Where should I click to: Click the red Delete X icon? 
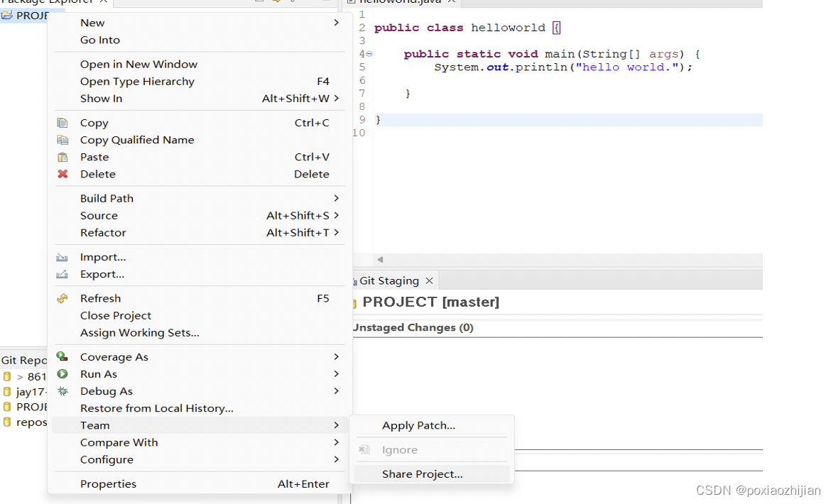(x=63, y=174)
